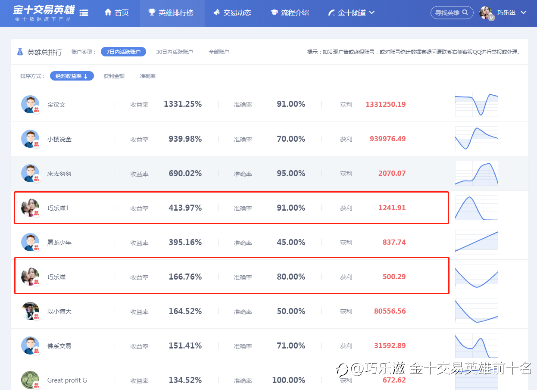This screenshot has width=537, height=392.
Task: Sort by 准确率
Action: tap(148, 76)
